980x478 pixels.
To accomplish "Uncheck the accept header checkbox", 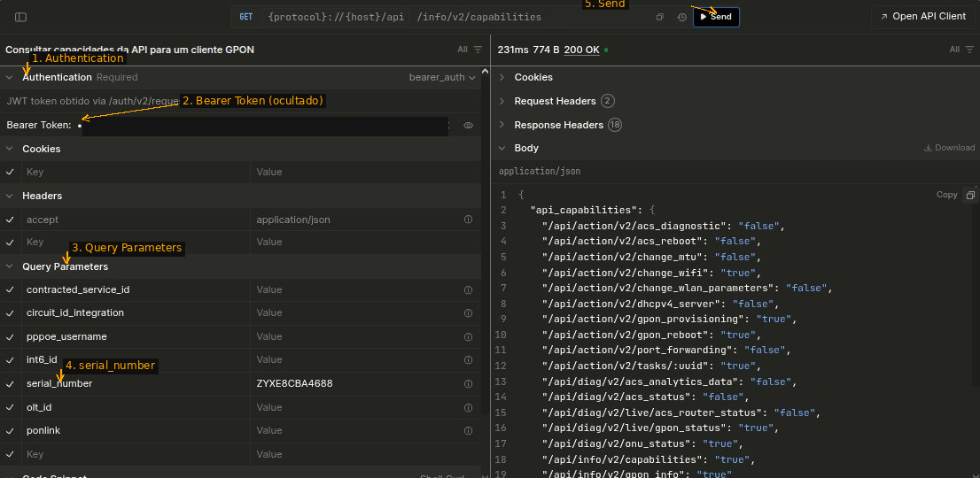I will (x=10, y=220).
